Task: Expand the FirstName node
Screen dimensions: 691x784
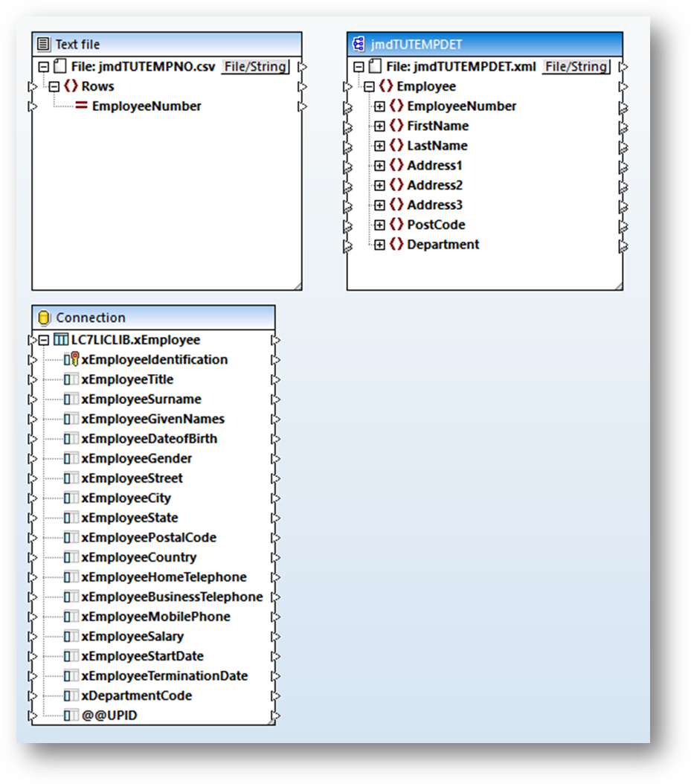Action: coord(380,126)
